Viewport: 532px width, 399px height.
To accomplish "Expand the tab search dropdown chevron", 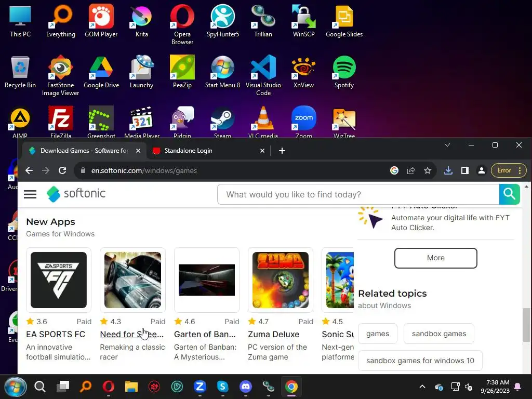I will point(447,145).
